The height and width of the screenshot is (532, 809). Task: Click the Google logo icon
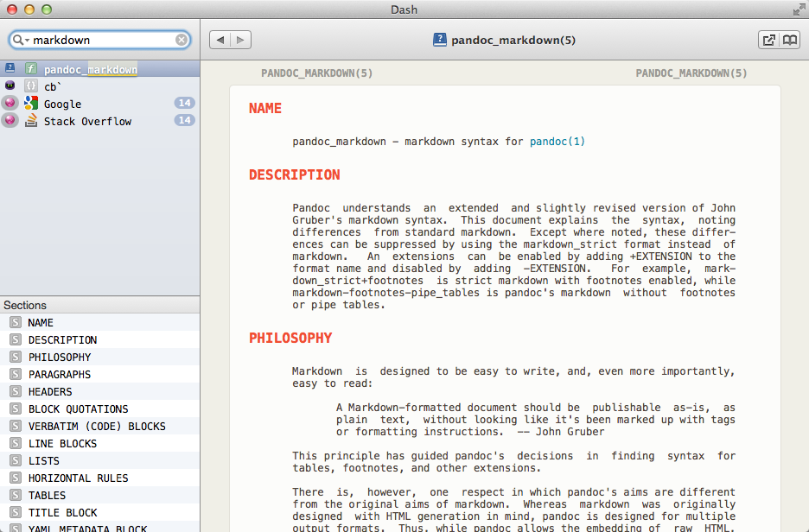tap(31, 103)
